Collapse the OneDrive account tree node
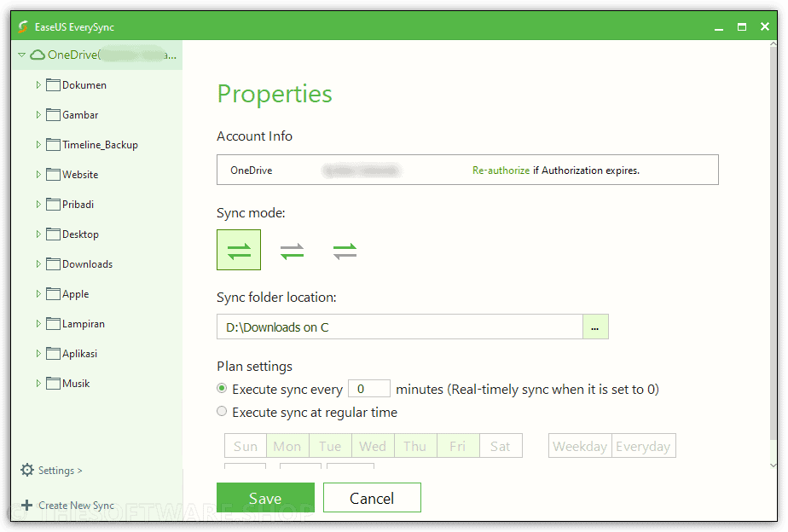Viewport: 788px width, 532px height. pos(21,55)
